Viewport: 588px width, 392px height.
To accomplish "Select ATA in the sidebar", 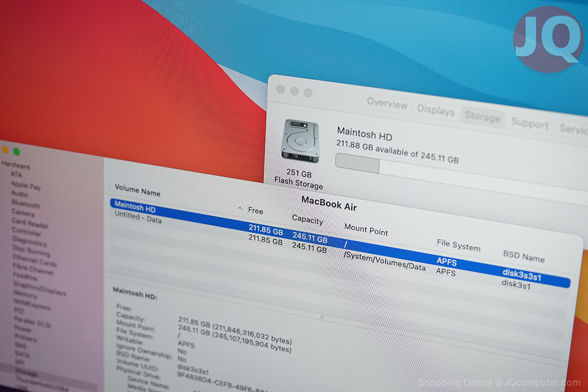I will 16,174.
